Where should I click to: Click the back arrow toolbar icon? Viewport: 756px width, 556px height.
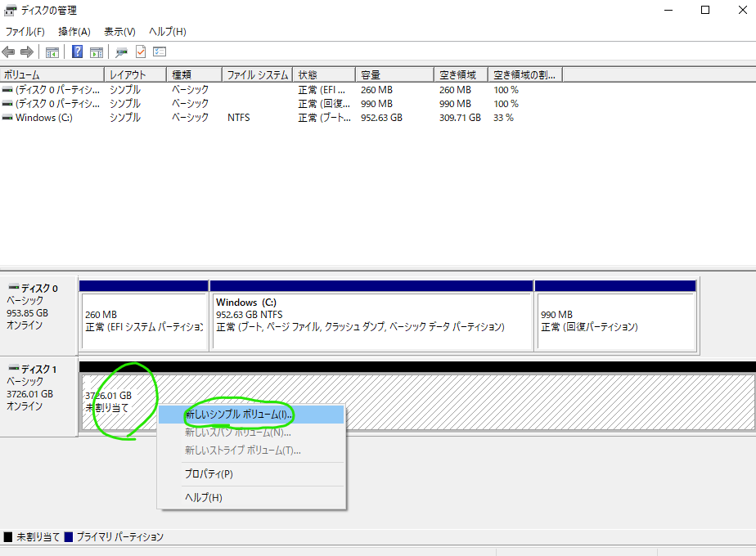tap(9, 52)
